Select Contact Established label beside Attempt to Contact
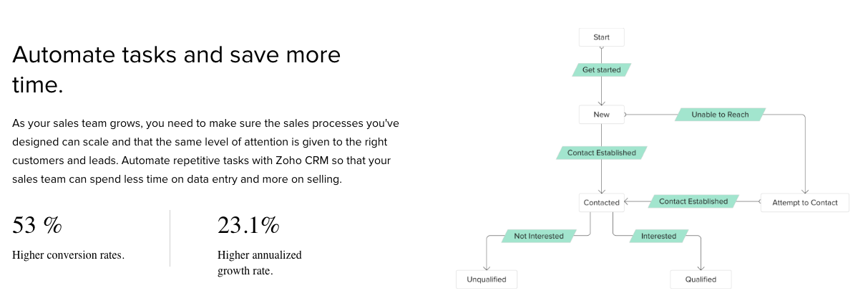This screenshot has height=306, width=868. [x=693, y=202]
